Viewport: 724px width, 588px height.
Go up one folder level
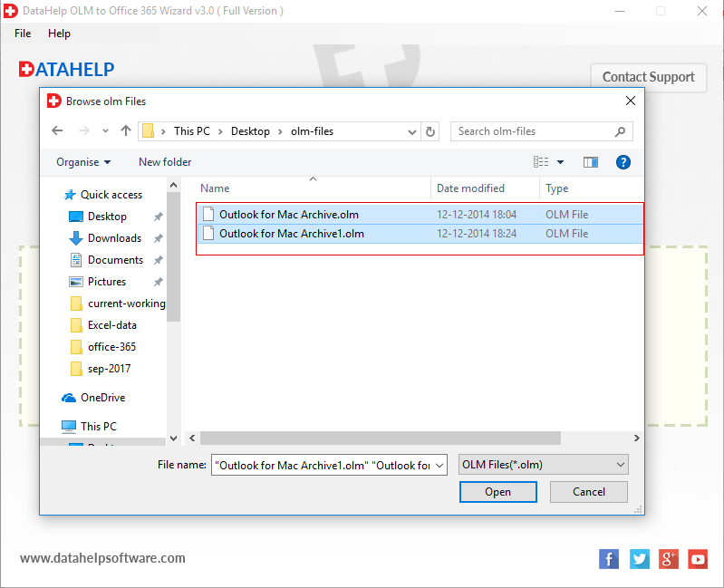coord(126,131)
